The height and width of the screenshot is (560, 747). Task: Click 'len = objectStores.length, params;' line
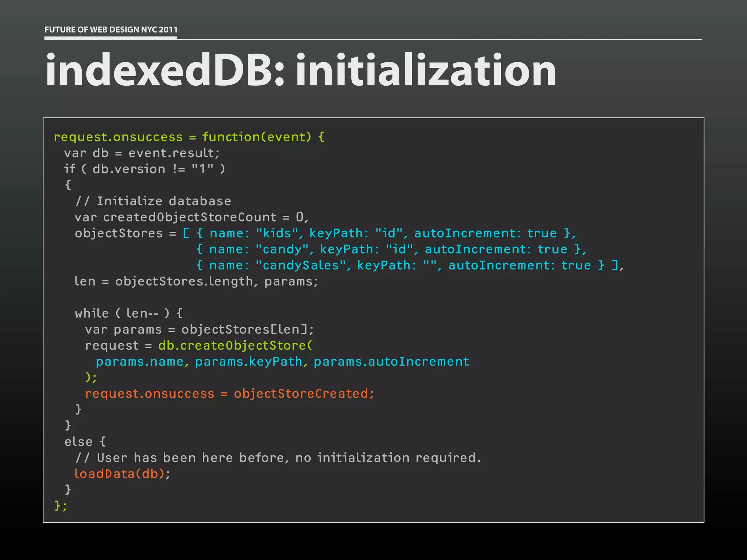click(x=196, y=281)
